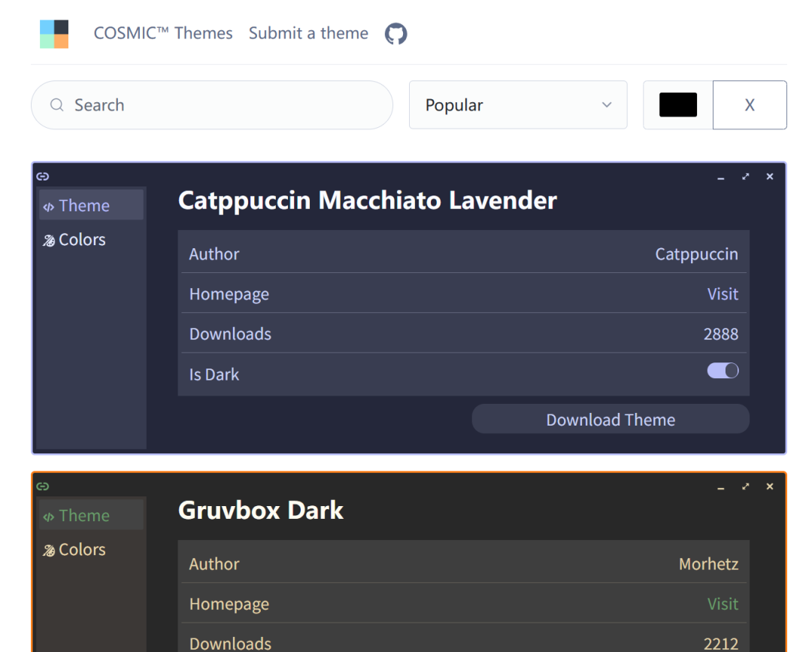Click author value Catppuccin

696,254
